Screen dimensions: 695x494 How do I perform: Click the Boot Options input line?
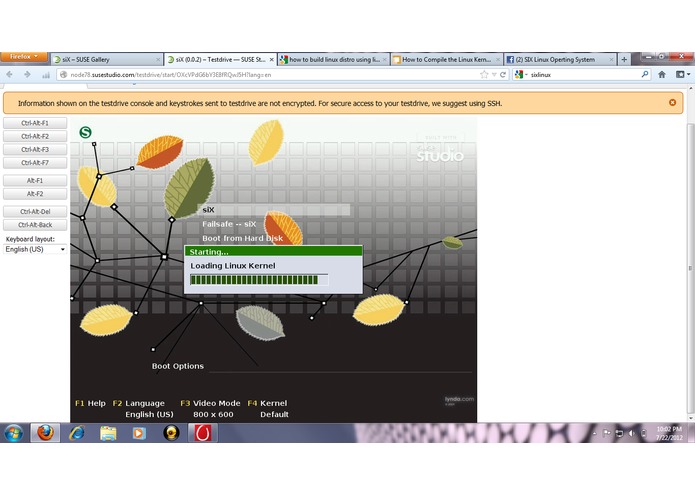click(x=340, y=367)
